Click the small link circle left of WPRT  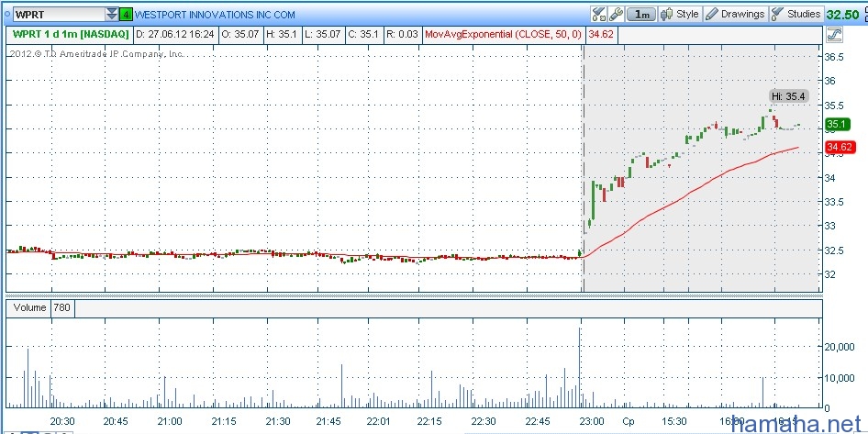(x=6, y=15)
